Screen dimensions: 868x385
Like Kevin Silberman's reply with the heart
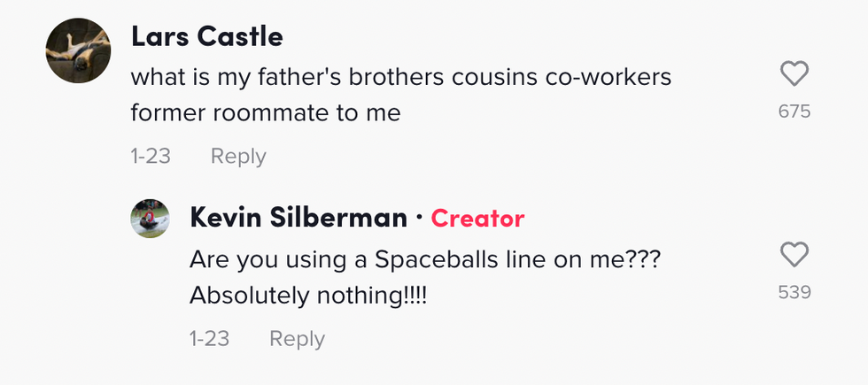click(x=794, y=255)
